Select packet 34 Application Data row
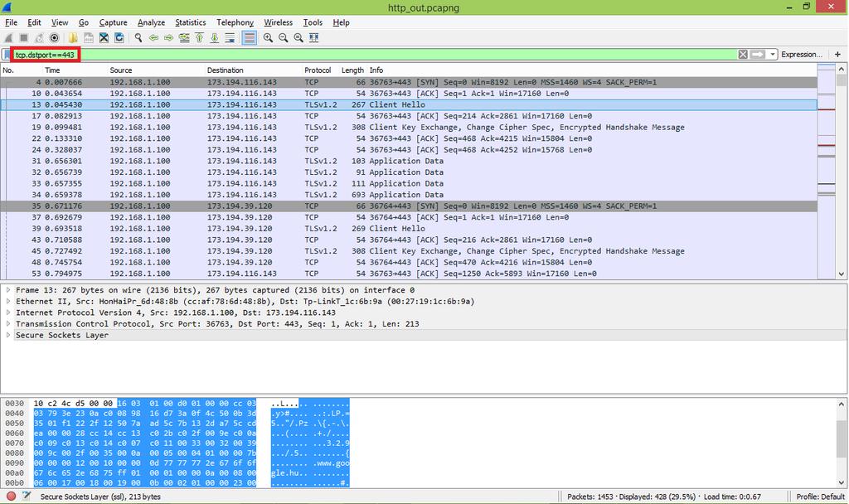The height and width of the screenshot is (504, 849). click(x=409, y=195)
